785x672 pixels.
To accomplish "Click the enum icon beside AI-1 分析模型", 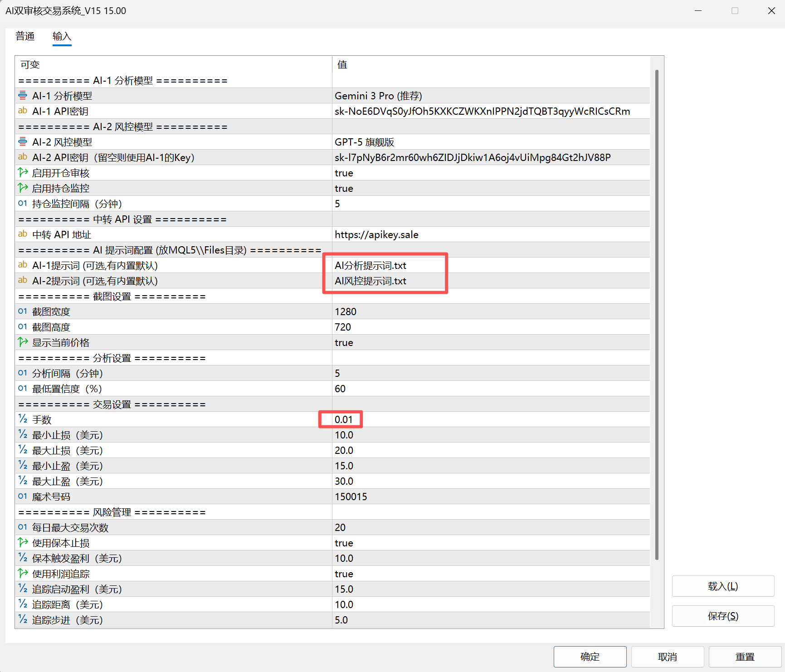I will point(23,96).
